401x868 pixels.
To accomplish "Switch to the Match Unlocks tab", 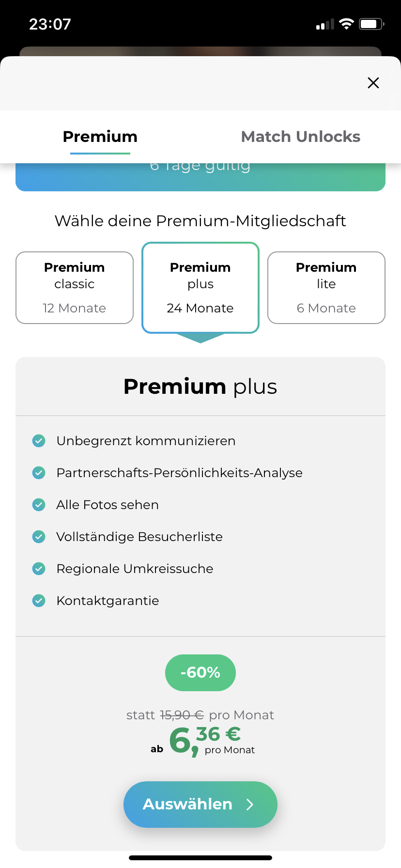I will click(300, 136).
